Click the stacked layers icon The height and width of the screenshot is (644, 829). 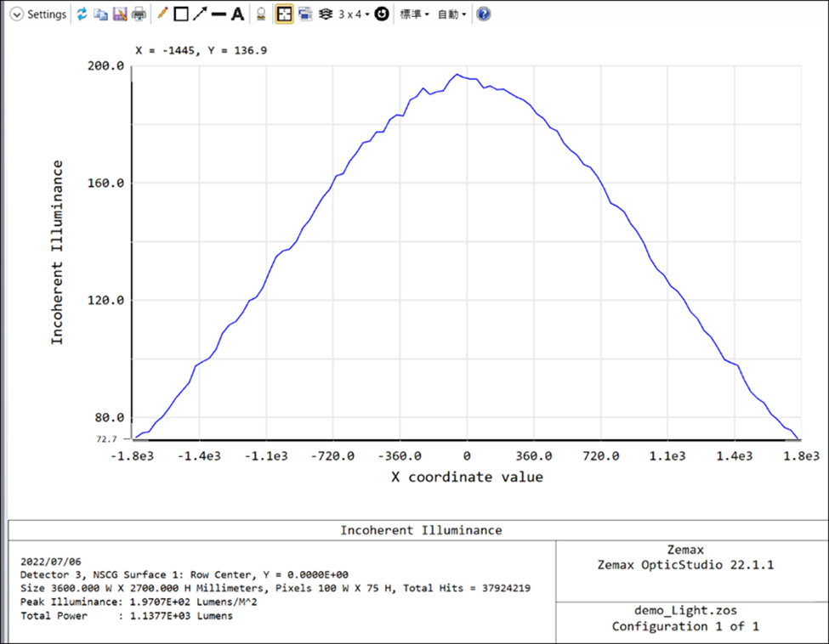click(x=325, y=14)
